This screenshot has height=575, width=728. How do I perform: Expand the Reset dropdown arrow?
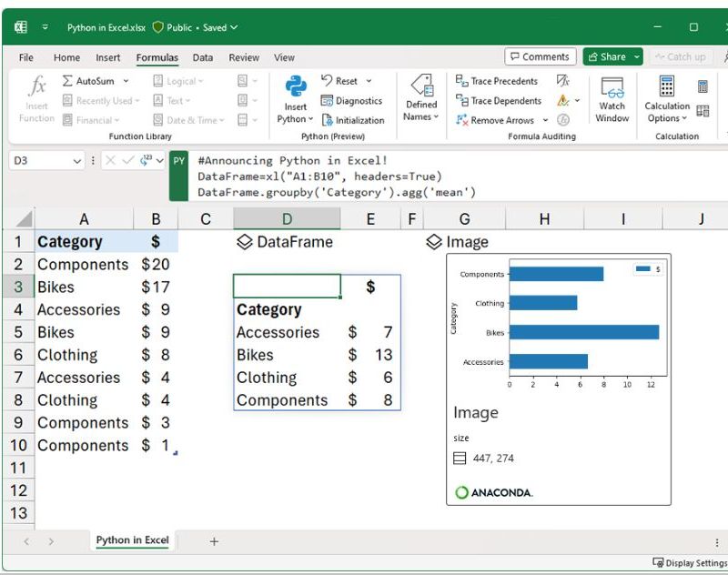(369, 81)
